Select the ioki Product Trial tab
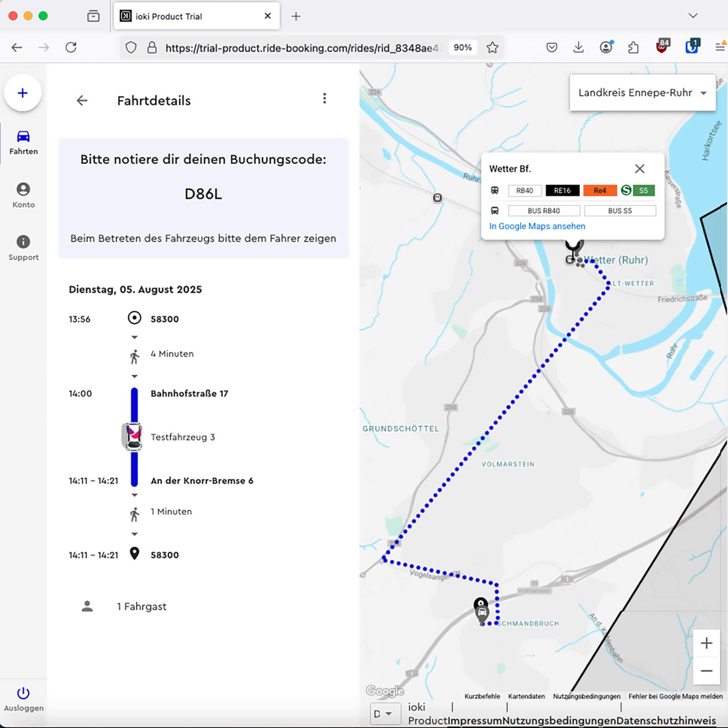 coord(197,16)
